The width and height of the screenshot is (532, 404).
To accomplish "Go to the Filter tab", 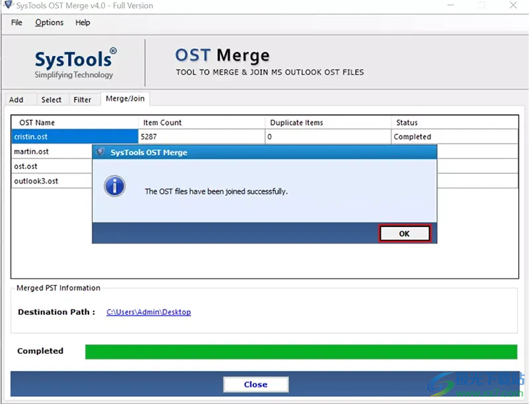I will coord(83,100).
